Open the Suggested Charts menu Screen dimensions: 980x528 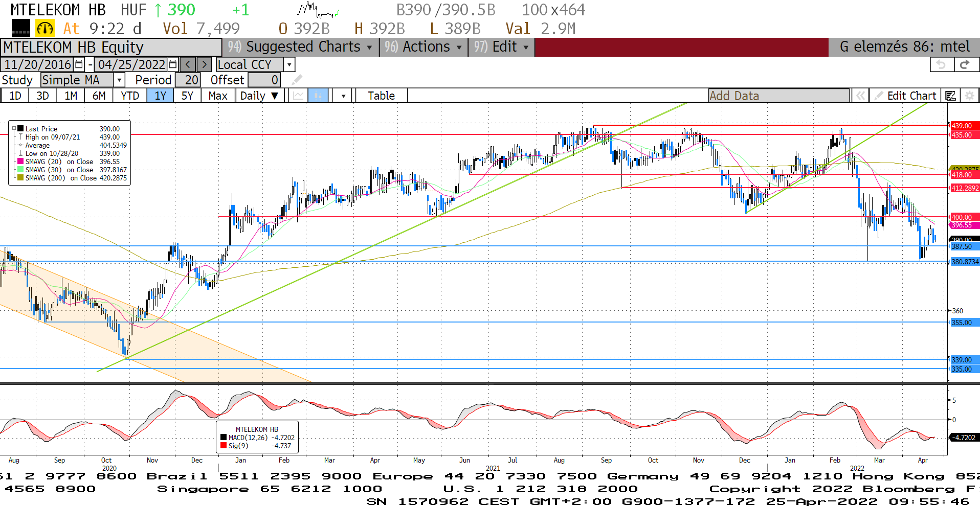click(x=300, y=47)
